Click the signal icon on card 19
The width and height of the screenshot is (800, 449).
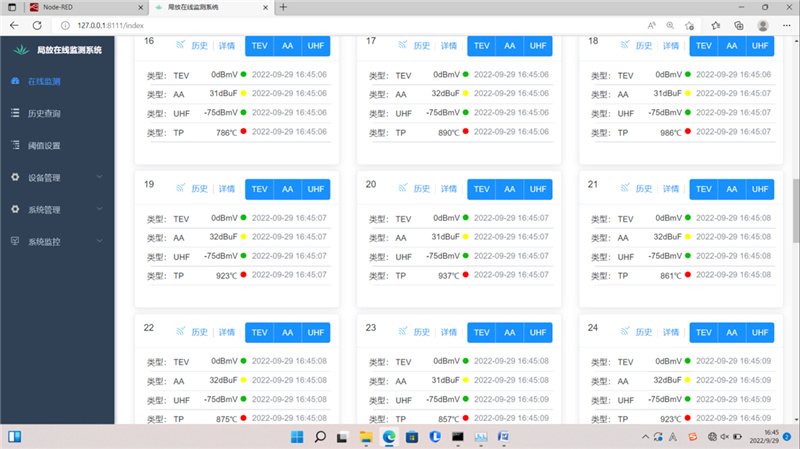[180, 188]
